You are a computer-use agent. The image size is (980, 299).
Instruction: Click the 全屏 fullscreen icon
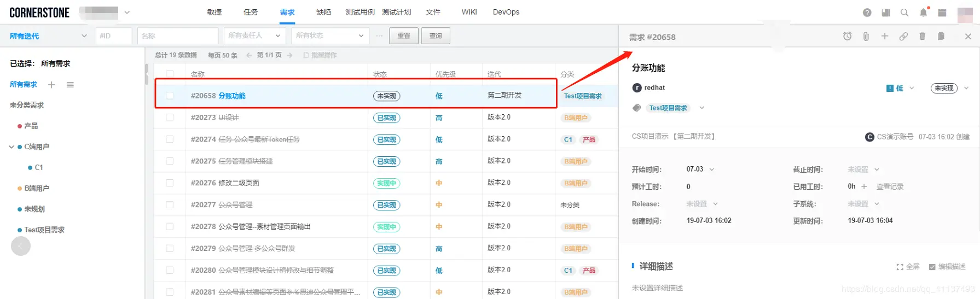point(900,267)
